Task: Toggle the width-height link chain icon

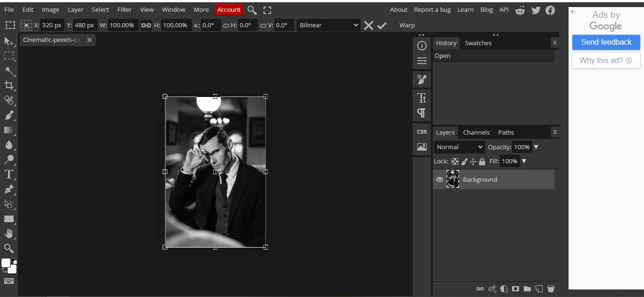Action: [146, 25]
